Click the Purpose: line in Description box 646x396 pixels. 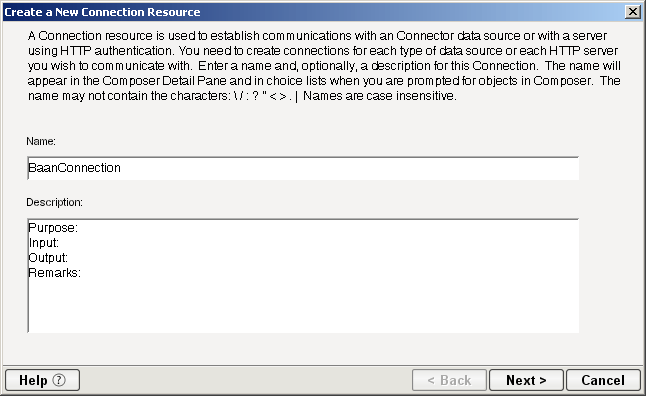pyautogui.click(x=53, y=228)
